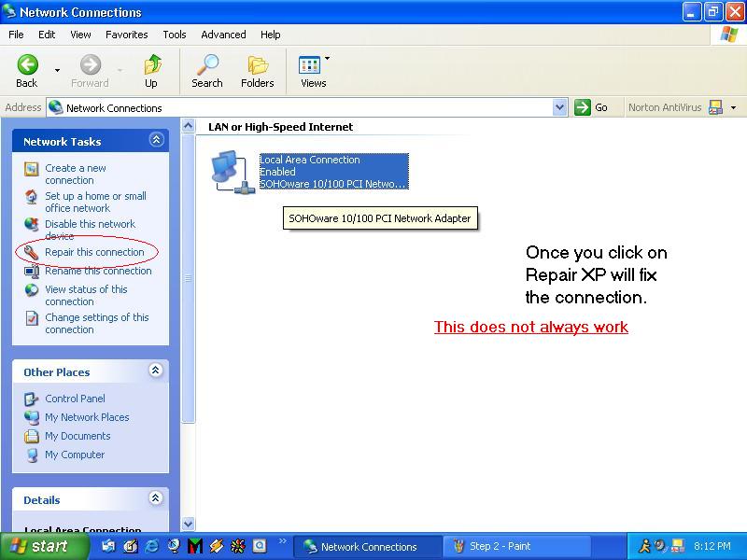This screenshot has width=747, height=560.
Task: Click View status of this connection
Action: click(86, 295)
